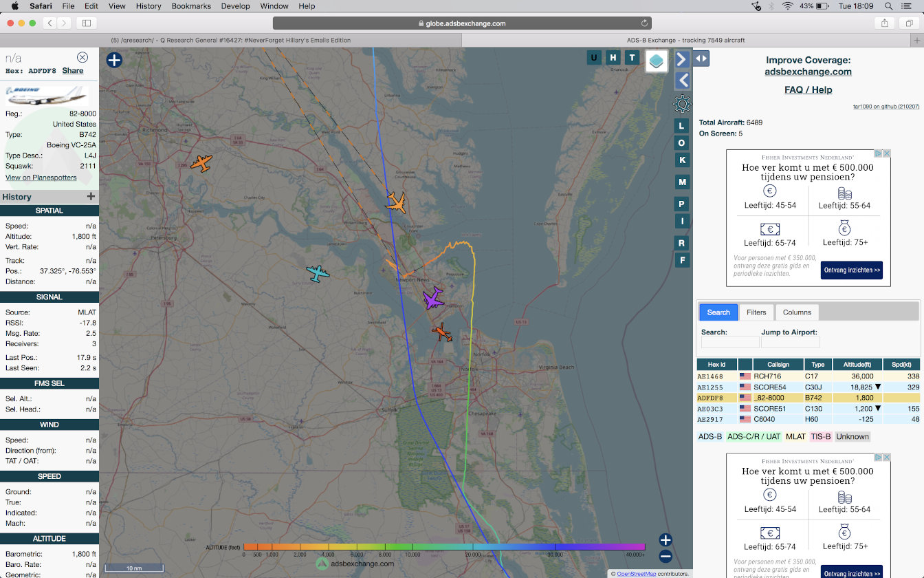Sort table by Type column
This screenshot has width=924, height=578.
817,365
